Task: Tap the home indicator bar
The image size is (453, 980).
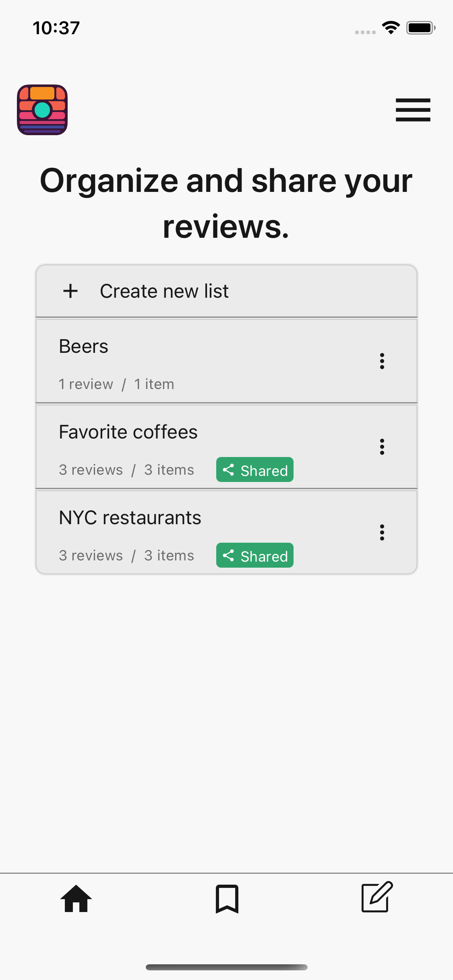Action: pyautogui.click(x=226, y=967)
